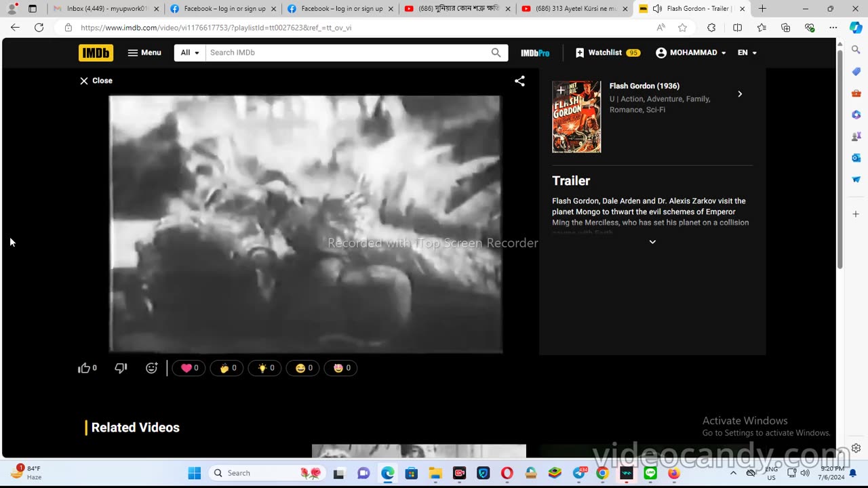The image size is (868, 488).
Task: Click the vertical page scrollbar
Action: point(840,159)
